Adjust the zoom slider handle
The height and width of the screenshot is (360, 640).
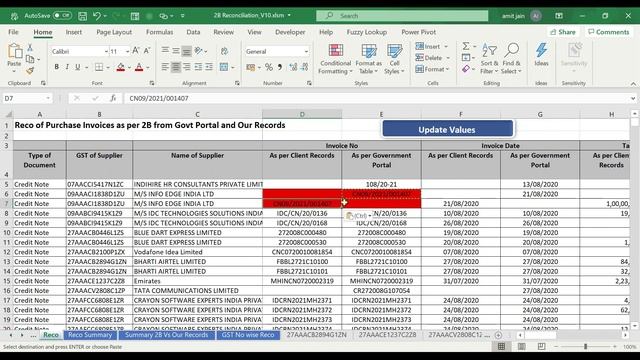(x=585, y=347)
